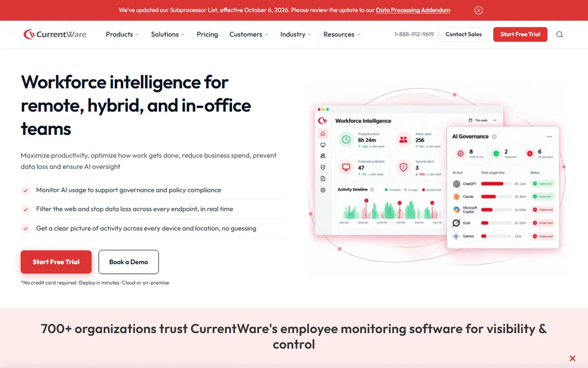Click the red Active users people icon
This screenshot has height=368, width=588.
pos(403,140)
